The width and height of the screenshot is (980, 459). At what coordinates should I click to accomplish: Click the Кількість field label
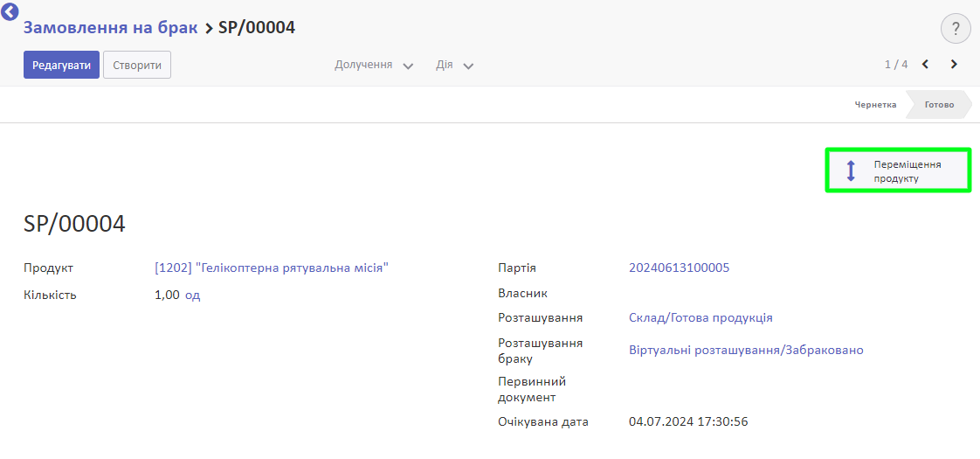(x=50, y=296)
